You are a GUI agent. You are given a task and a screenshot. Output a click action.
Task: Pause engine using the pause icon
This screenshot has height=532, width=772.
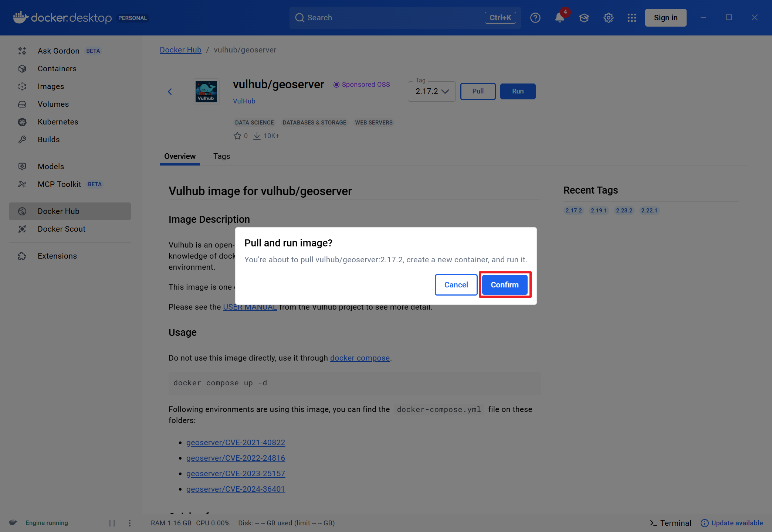(x=112, y=523)
